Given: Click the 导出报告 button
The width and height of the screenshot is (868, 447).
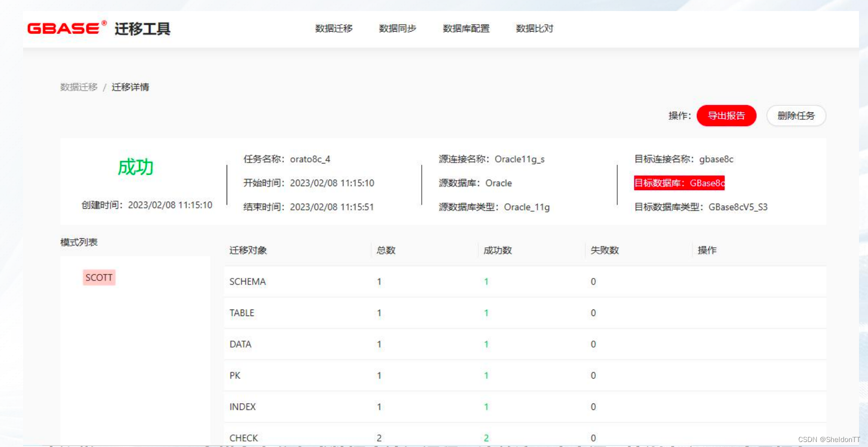Looking at the screenshot, I should [726, 116].
